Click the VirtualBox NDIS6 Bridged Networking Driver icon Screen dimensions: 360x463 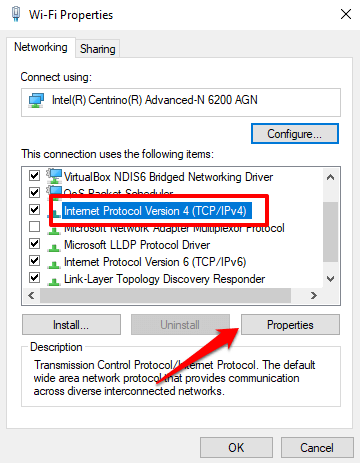[54, 176]
